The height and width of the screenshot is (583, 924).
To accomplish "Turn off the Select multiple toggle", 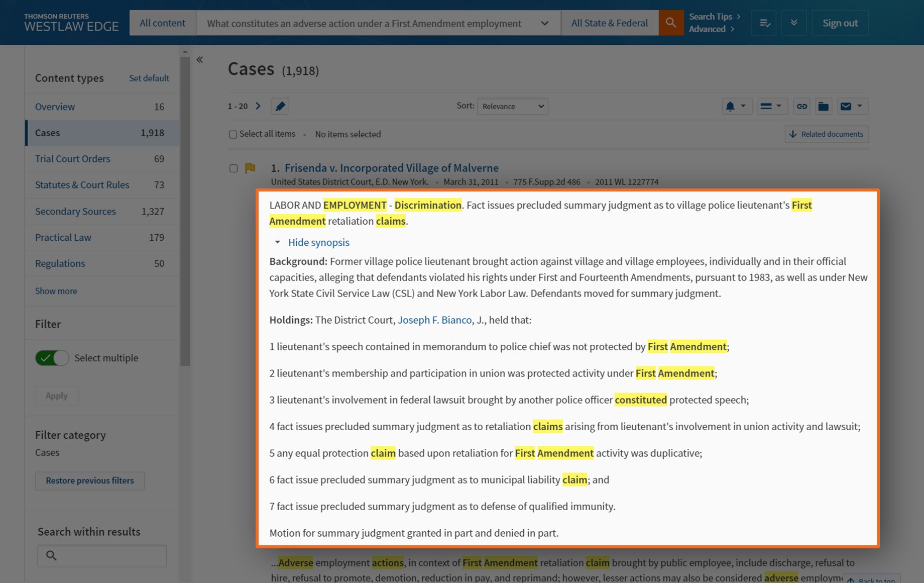I will (52, 358).
